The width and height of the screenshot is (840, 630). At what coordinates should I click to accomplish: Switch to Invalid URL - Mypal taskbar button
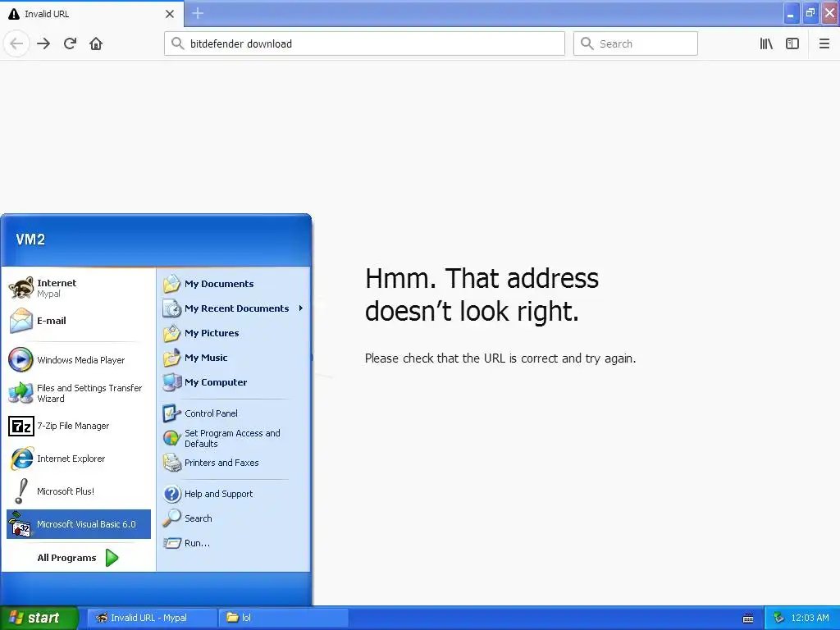(x=152, y=618)
